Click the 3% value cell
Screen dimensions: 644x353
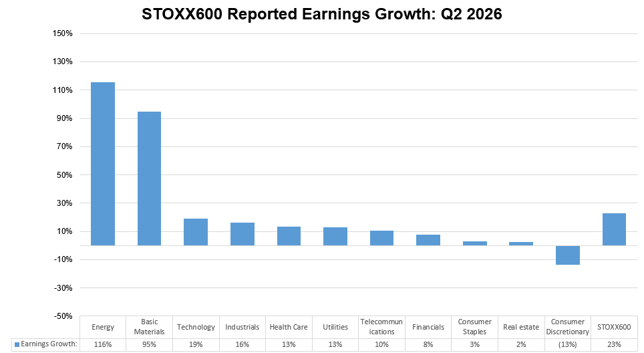(x=475, y=344)
